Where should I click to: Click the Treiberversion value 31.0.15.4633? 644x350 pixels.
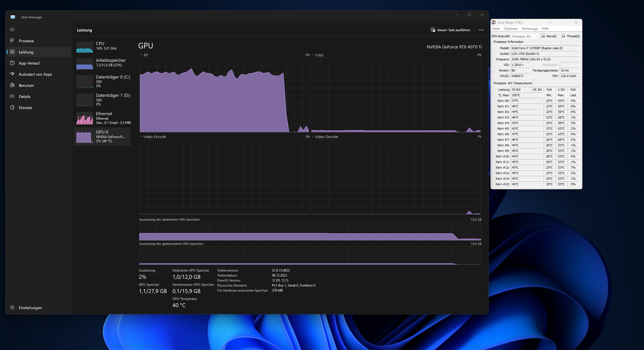[x=281, y=270]
